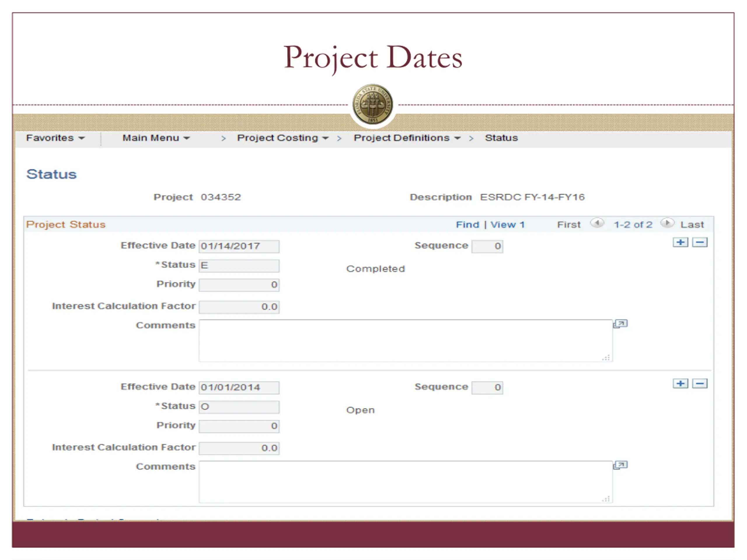Click the Status field containing E
This screenshot has width=747, height=560.
tap(239, 266)
